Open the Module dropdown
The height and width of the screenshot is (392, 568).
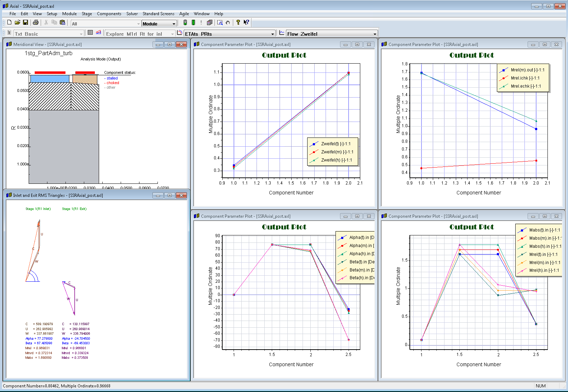tap(174, 24)
